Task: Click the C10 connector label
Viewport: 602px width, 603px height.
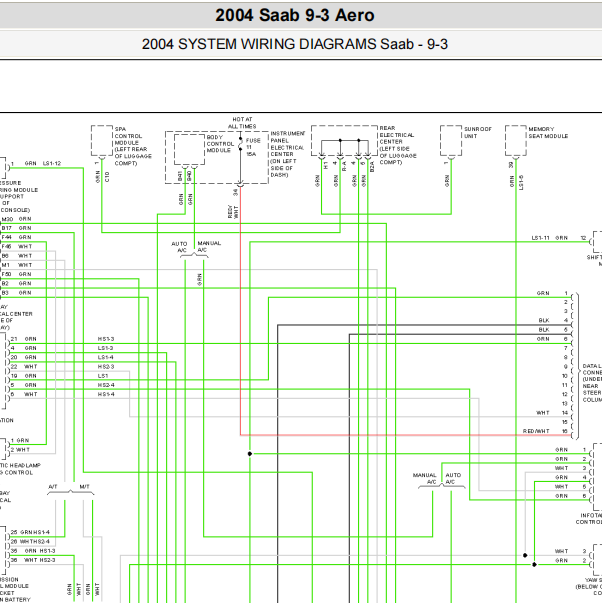Action: point(107,177)
